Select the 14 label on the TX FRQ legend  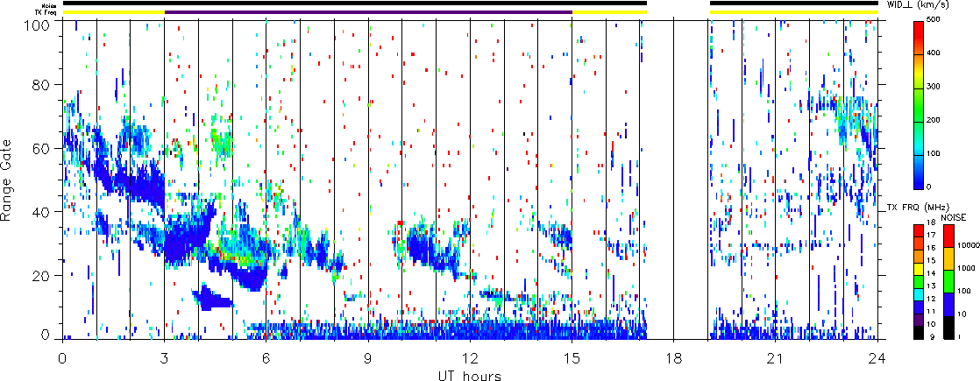[931, 273]
